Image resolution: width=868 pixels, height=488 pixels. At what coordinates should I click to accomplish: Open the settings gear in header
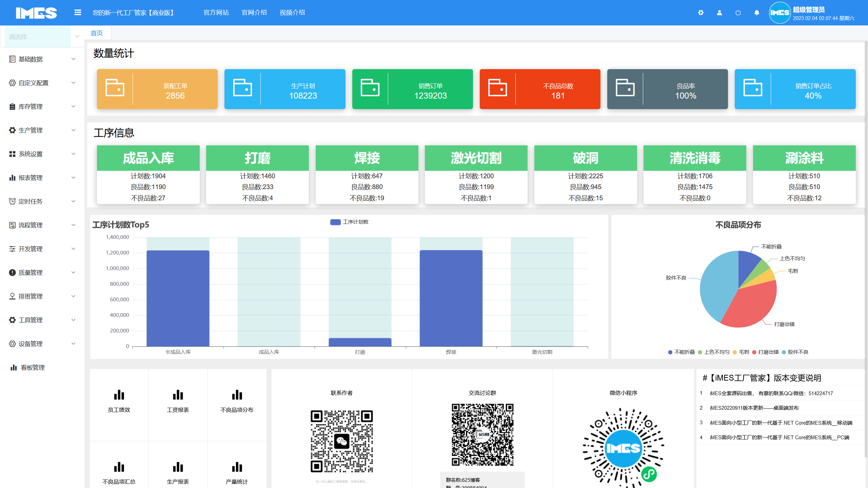701,13
